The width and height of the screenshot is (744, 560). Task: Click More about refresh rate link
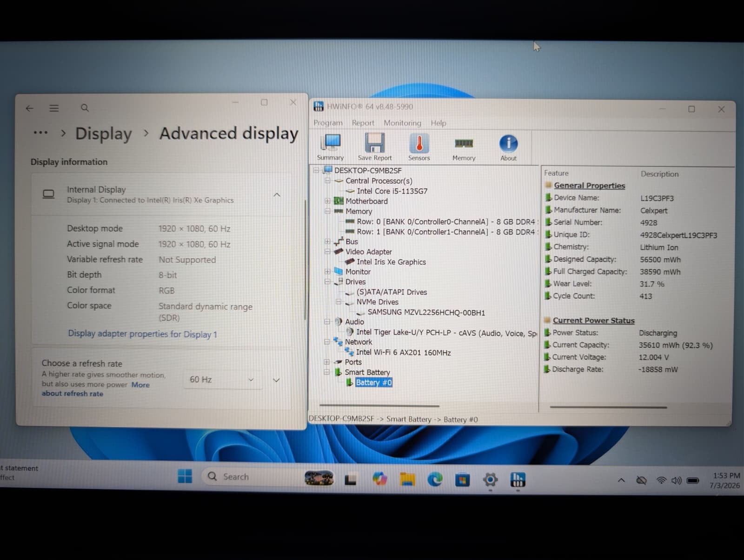click(x=95, y=389)
